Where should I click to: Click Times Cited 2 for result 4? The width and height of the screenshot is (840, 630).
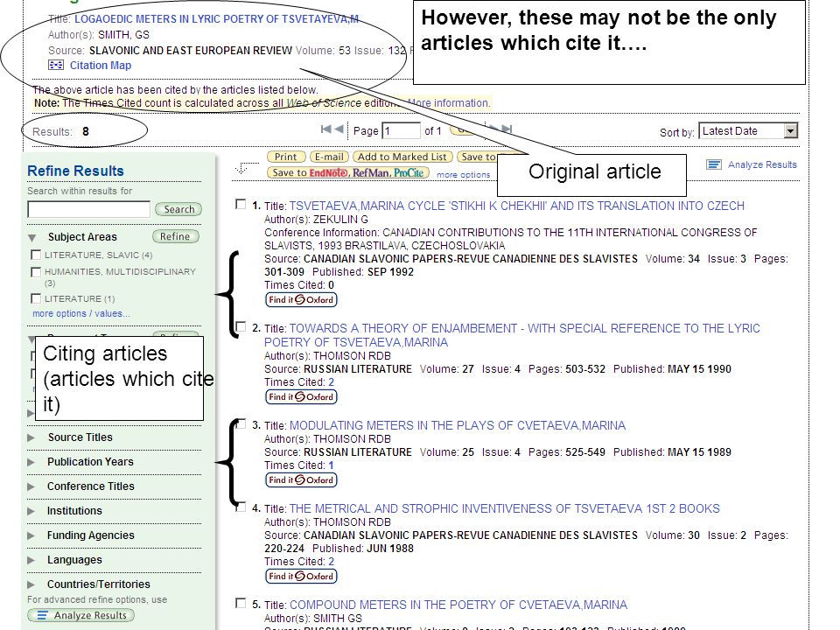point(331,562)
